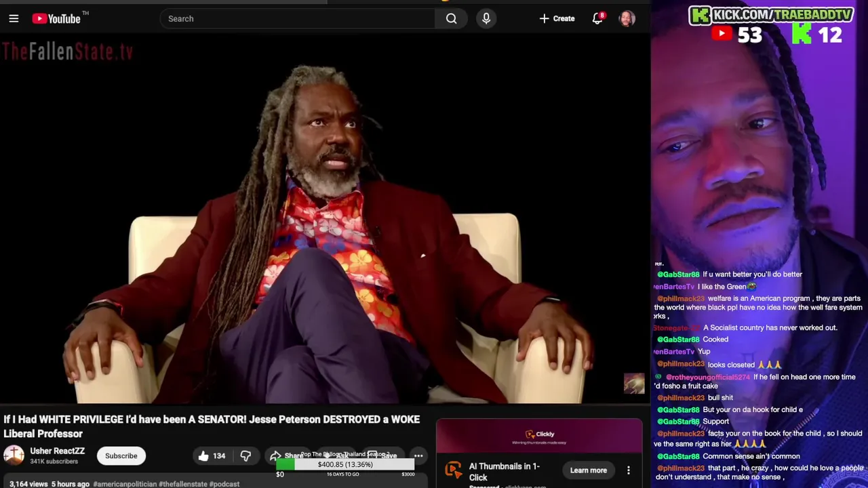Screen dimensions: 868x488
Task: Open Usher ReactZZ channel avatar
Action: coord(14,455)
